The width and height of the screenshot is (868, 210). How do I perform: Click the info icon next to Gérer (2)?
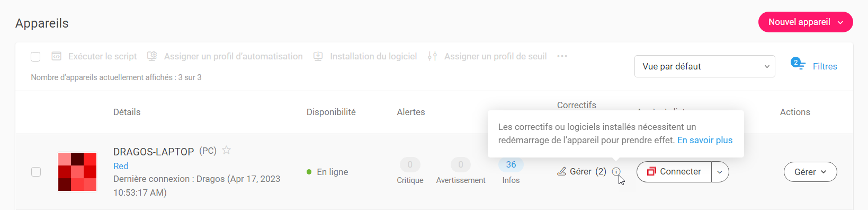coord(616,172)
